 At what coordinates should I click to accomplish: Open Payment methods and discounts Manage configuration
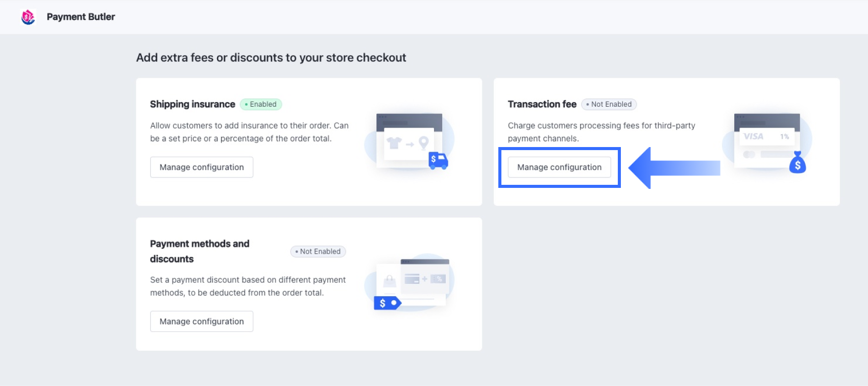coord(202,322)
